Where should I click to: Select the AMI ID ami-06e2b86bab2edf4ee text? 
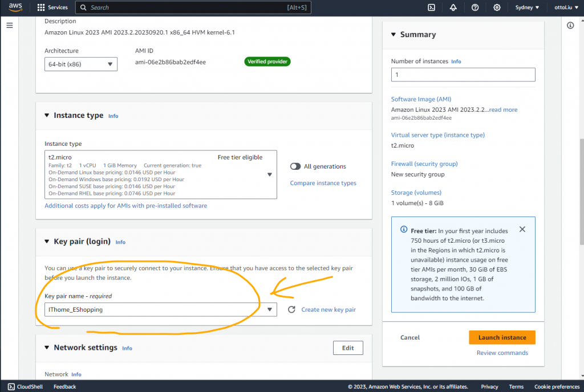(170, 62)
